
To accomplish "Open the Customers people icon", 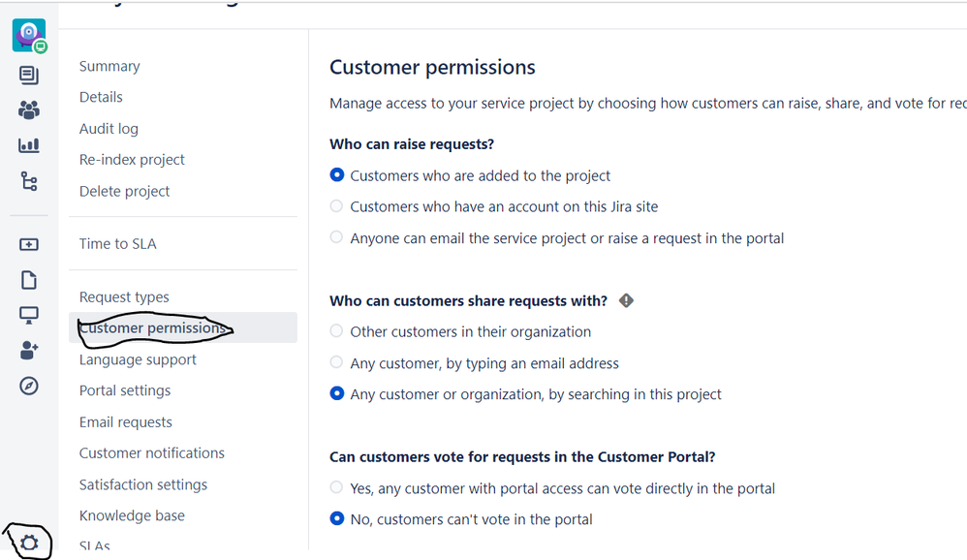I will pos(29,110).
